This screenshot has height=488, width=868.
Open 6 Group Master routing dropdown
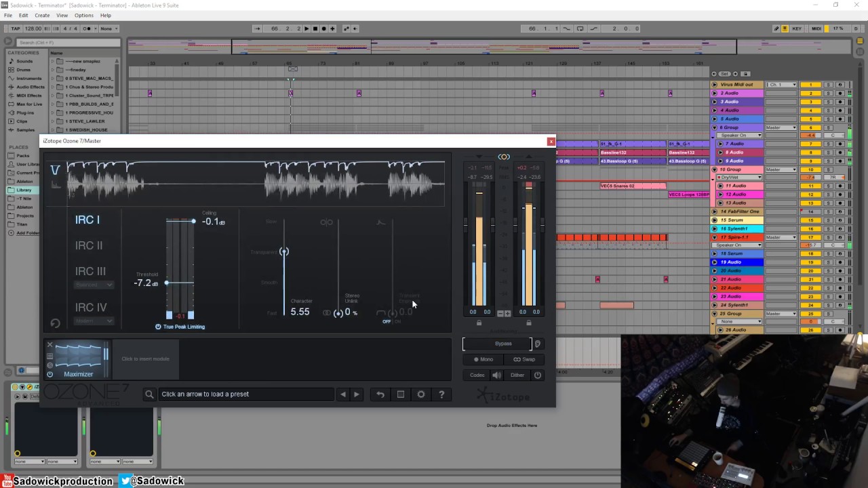click(x=781, y=127)
